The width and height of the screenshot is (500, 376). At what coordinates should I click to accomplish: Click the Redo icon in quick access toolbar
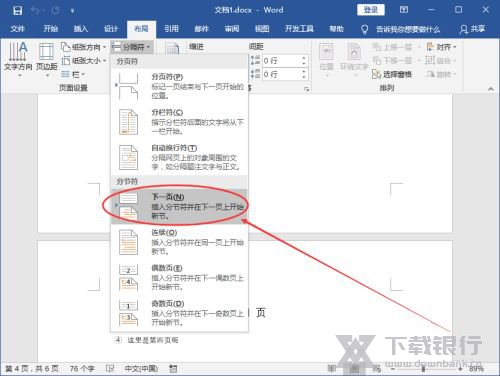pos(55,11)
